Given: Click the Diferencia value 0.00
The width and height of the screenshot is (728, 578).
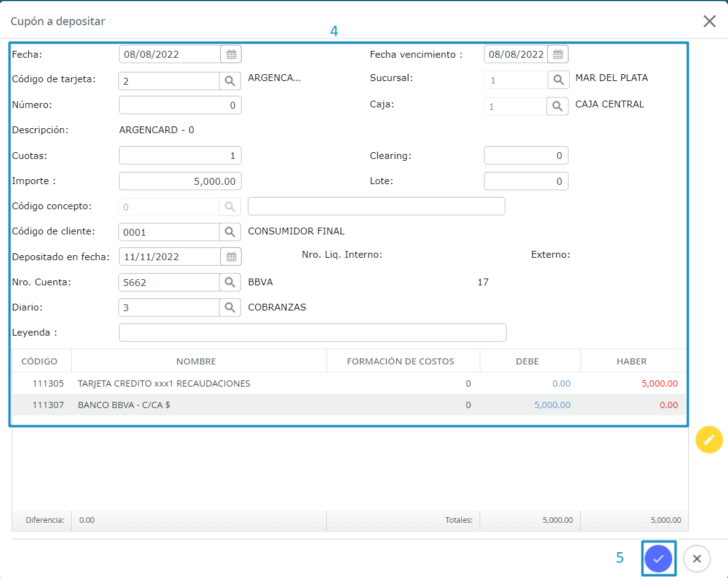Looking at the screenshot, I should 87,520.
